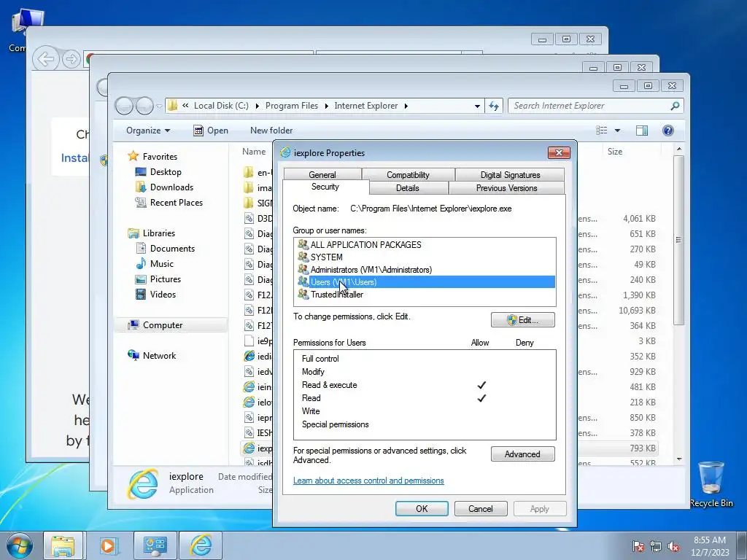The height and width of the screenshot is (560, 747).
Task: Switch to the Compatibility tab
Action: click(x=408, y=175)
